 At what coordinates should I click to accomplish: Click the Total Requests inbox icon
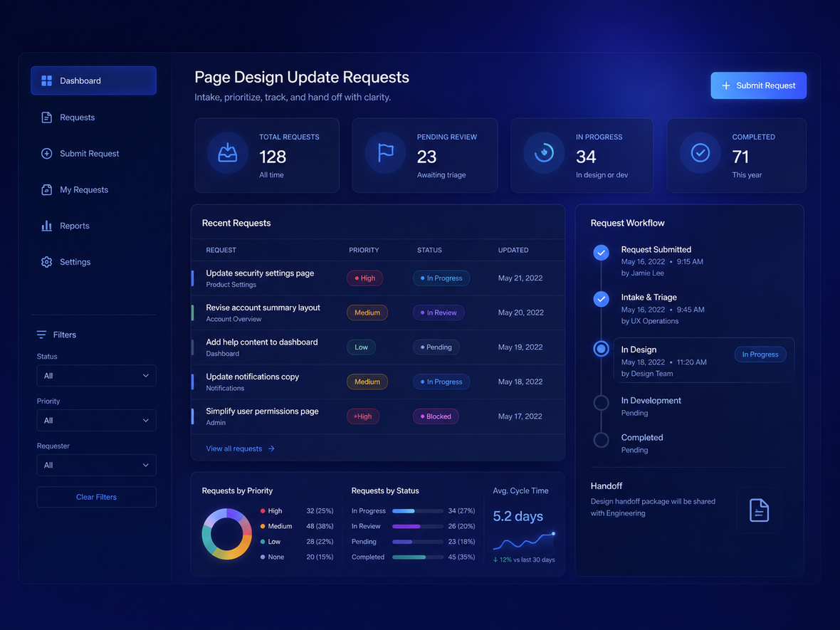click(x=228, y=153)
